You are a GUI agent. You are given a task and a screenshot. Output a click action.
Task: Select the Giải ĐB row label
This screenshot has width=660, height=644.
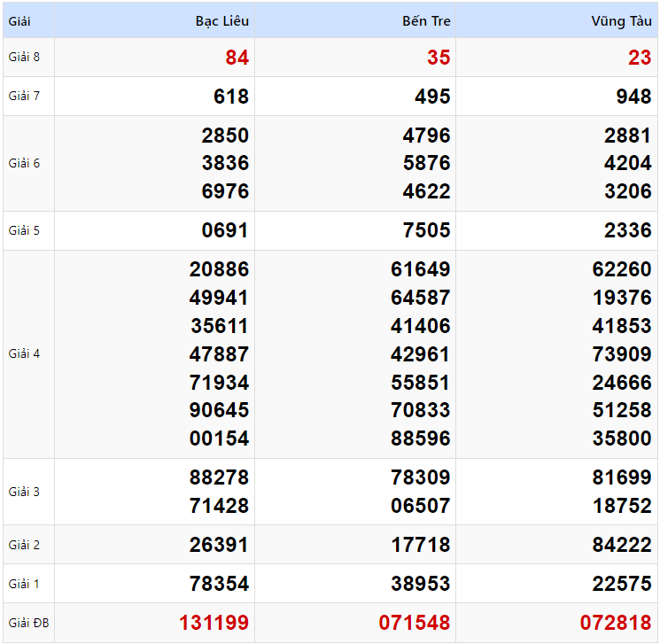point(28,623)
